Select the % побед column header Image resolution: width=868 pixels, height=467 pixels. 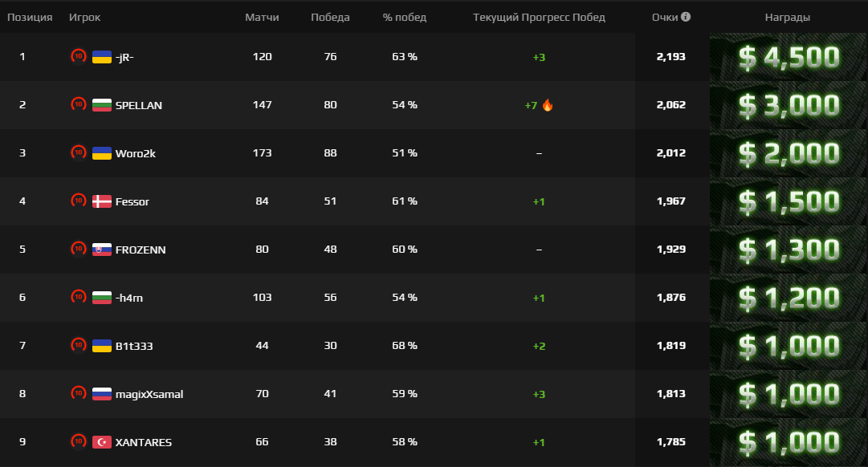click(x=405, y=17)
